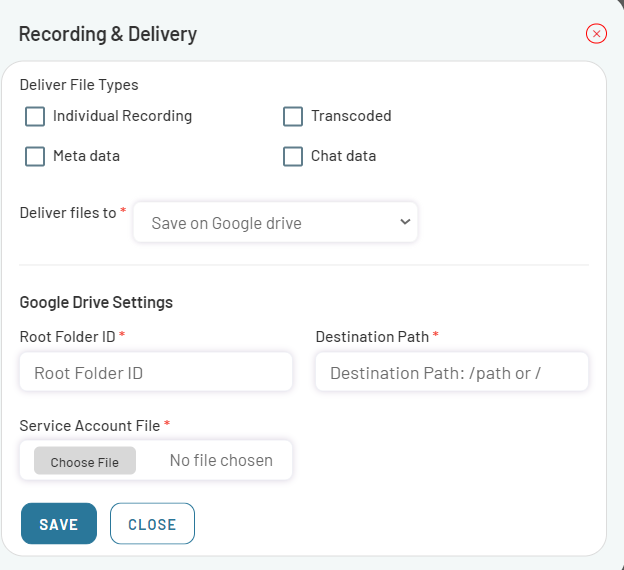Click into the Destination Path text field
624x570 pixels.
[x=452, y=372]
